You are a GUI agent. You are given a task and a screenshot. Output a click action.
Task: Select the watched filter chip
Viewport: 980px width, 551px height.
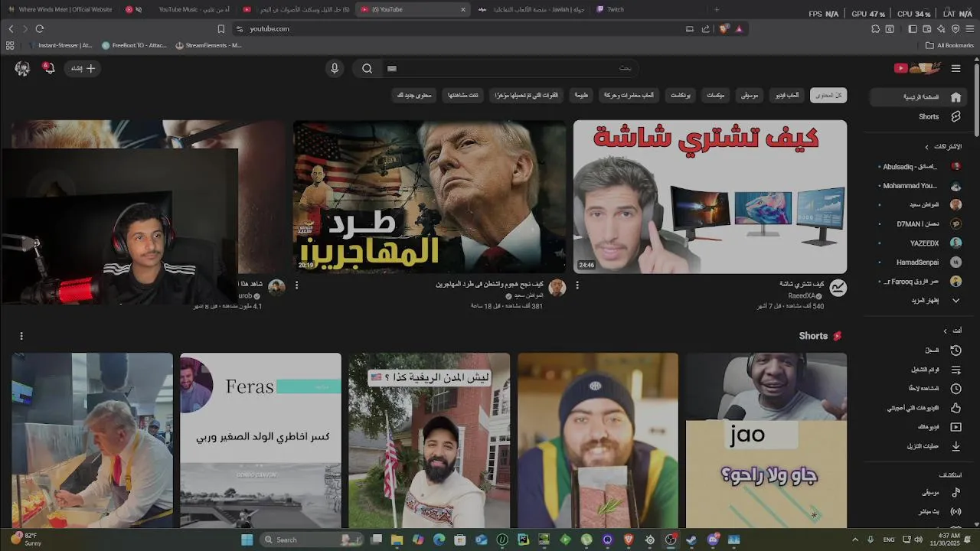pyautogui.click(x=463, y=96)
